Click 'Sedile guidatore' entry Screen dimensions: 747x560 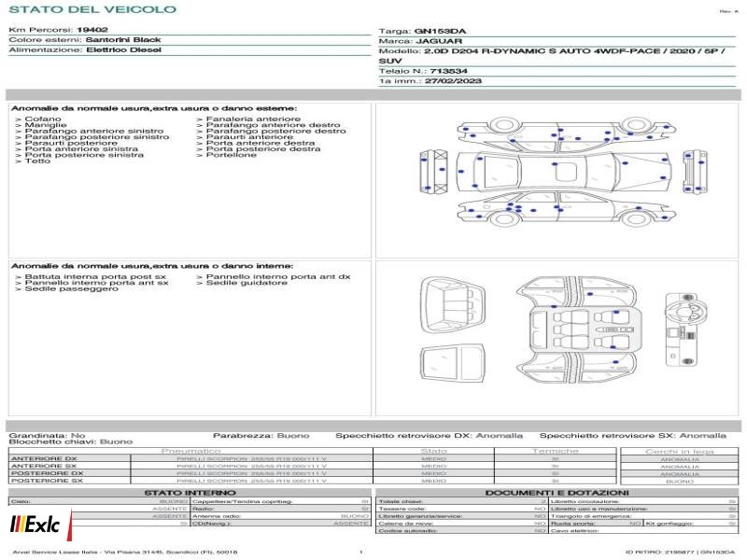pyautogui.click(x=247, y=283)
